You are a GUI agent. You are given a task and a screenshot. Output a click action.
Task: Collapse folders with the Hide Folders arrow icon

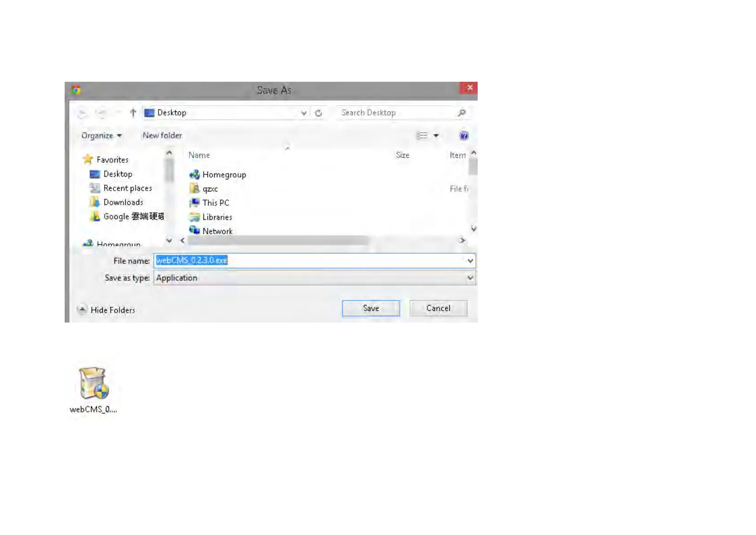point(82,310)
